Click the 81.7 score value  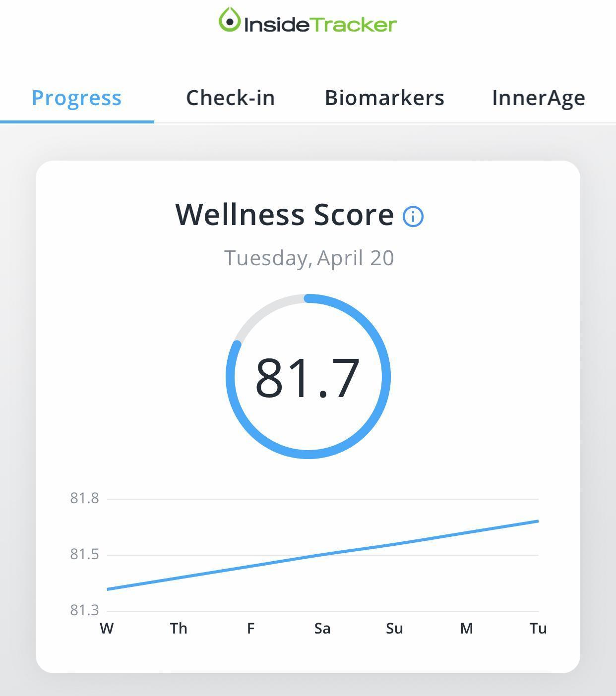pyautogui.click(x=308, y=378)
